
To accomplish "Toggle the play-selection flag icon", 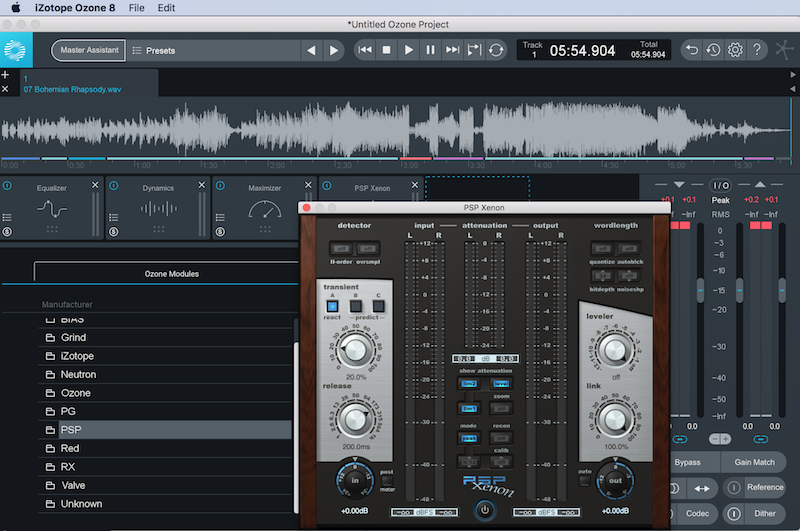I will (474, 49).
